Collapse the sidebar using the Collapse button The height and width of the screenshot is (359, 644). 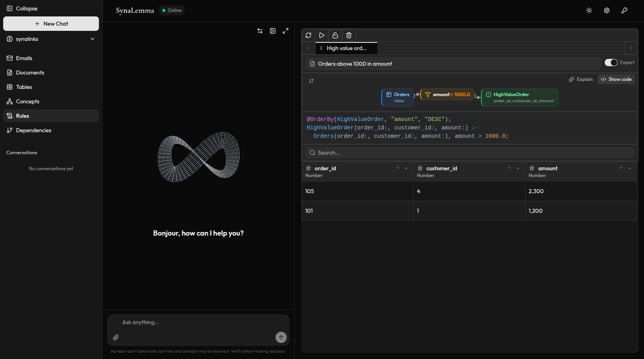22,8
